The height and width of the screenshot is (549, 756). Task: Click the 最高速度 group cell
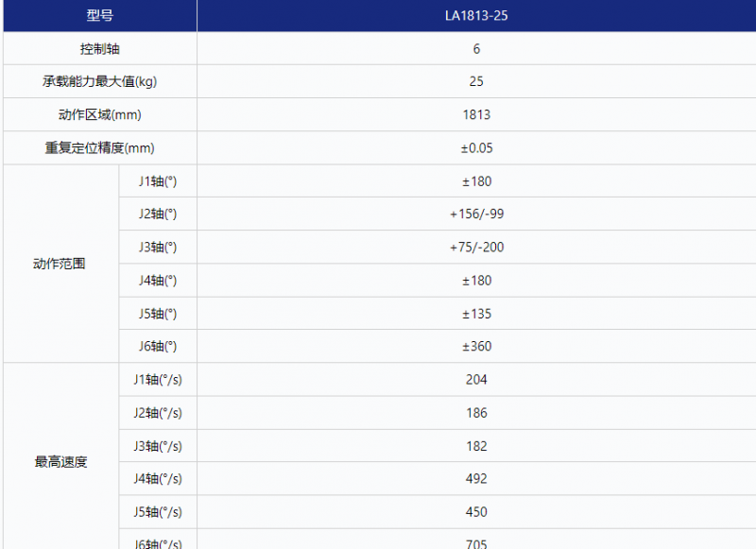(x=60, y=462)
